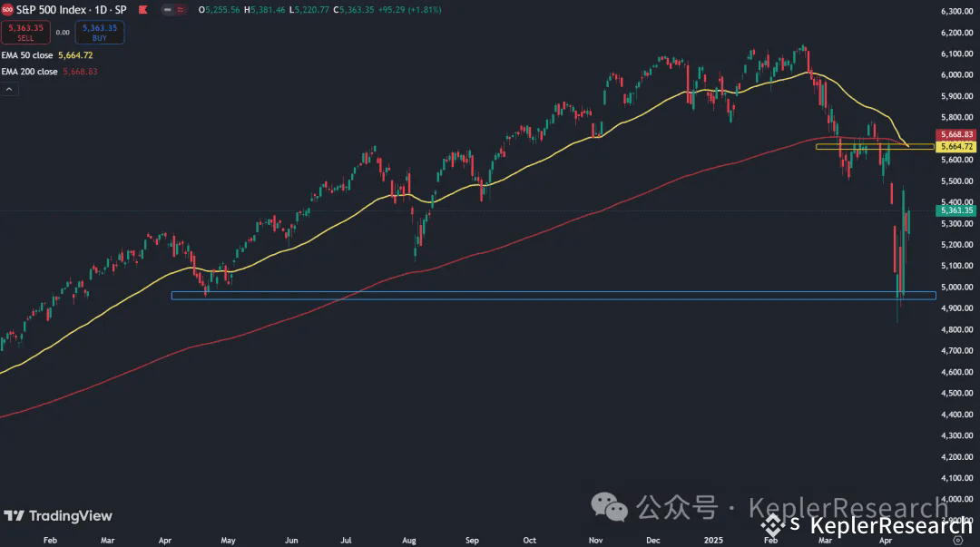Click the red 5,668.83 EMA price label

pos(956,134)
